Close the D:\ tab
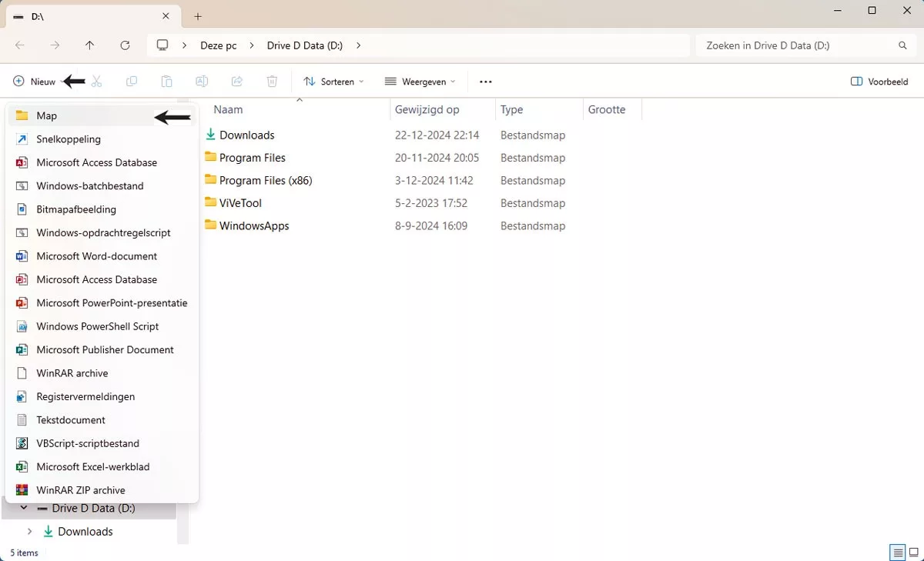 tap(166, 16)
